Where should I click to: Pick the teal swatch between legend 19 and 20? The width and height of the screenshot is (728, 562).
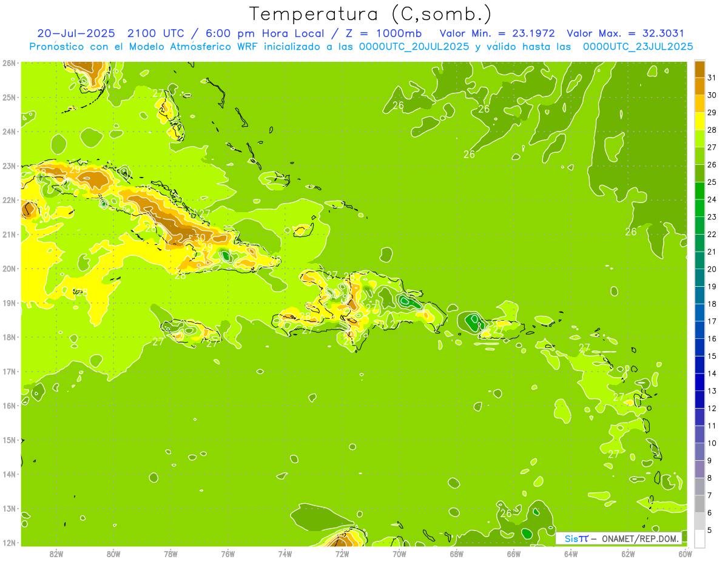pyautogui.click(x=699, y=278)
